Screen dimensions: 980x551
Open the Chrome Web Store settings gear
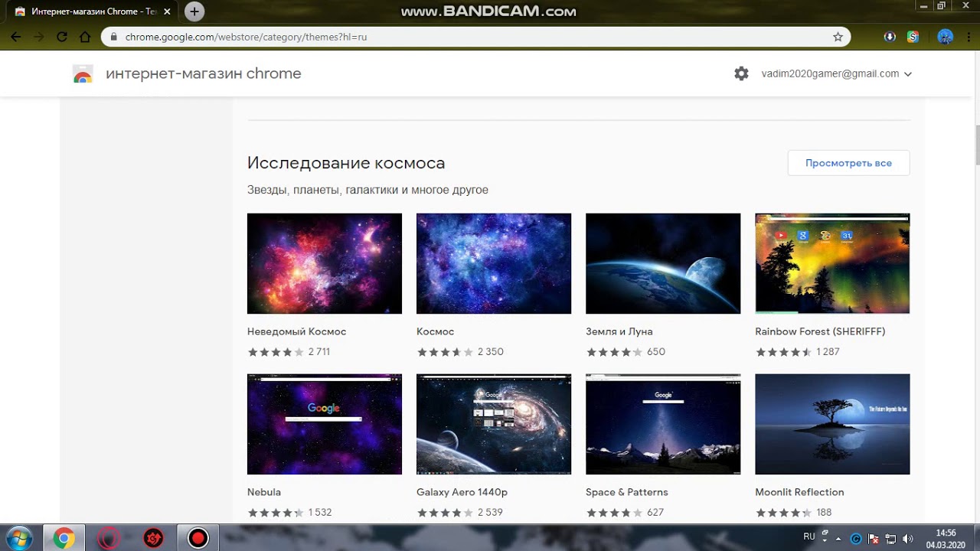pyautogui.click(x=741, y=73)
